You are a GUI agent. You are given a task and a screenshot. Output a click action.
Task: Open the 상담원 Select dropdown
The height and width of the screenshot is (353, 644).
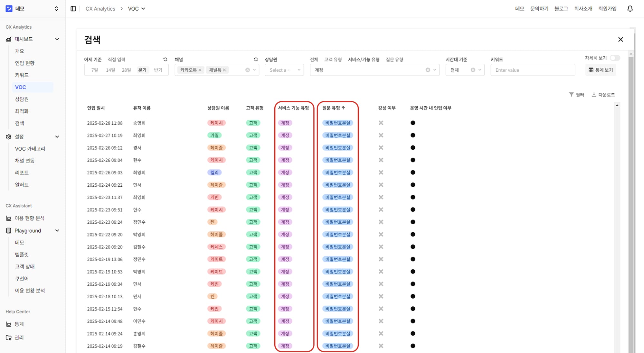(x=284, y=70)
